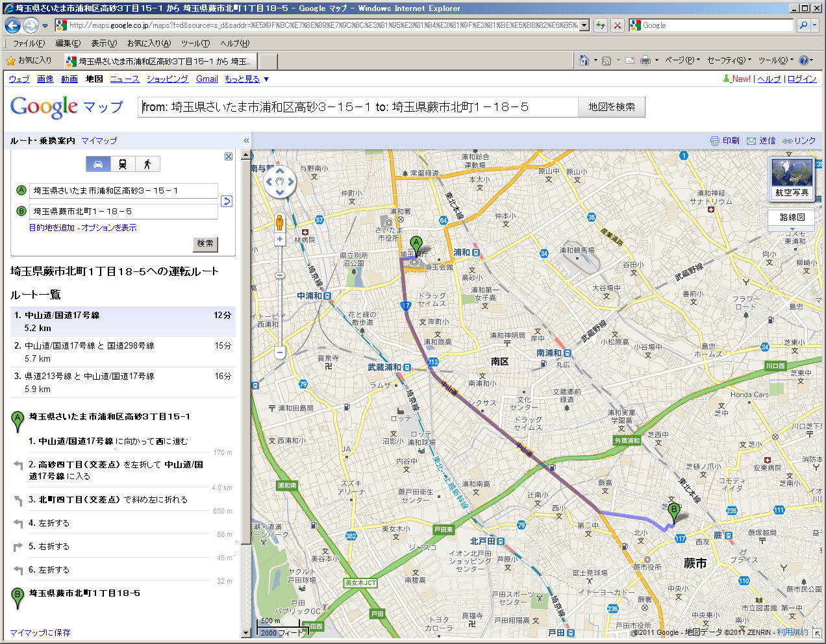Refresh the page with the reload icon
The height and width of the screenshot is (644, 826).
point(601,25)
